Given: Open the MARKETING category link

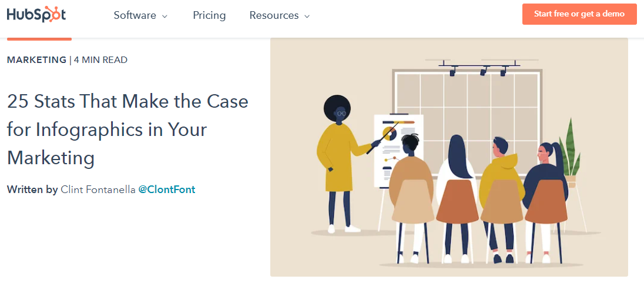Looking at the screenshot, I should click(x=36, y=59).
